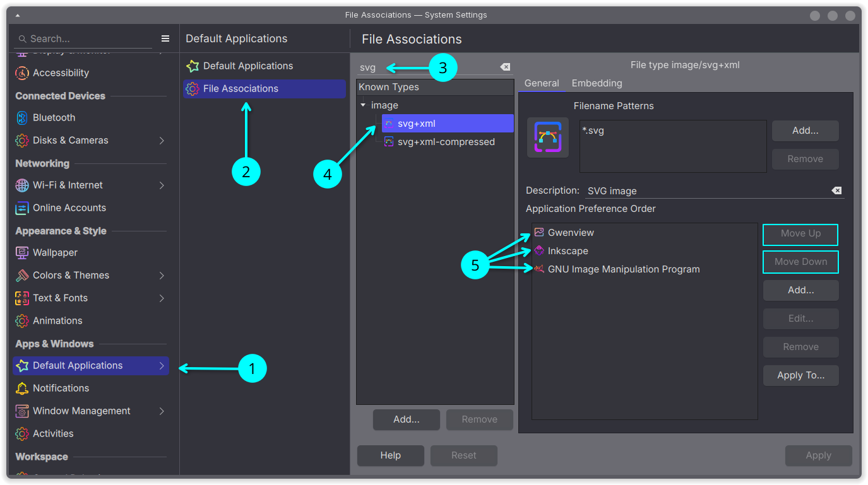Image resolution: width=868 pixels, height=485 pixels.
Task: Click the Wallpaper icon
Action: [x=22, y=253]
